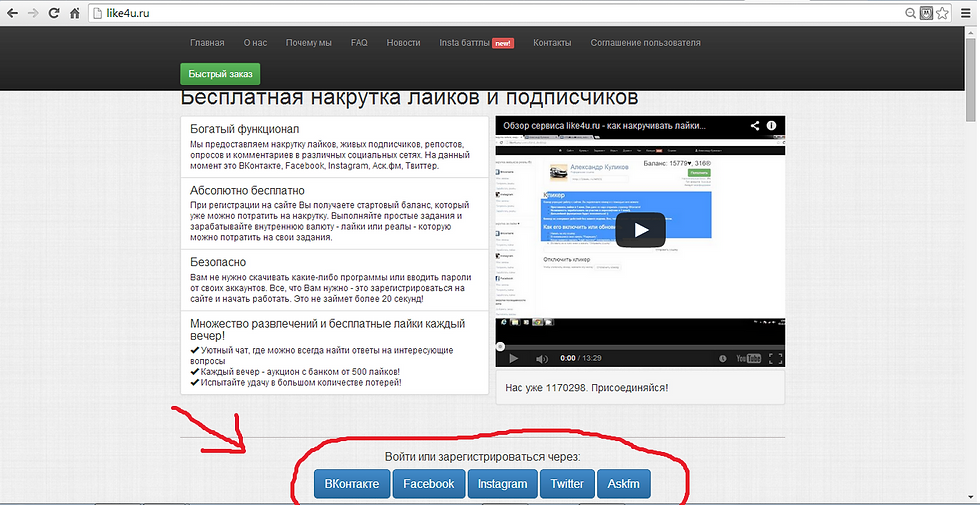Open the FAQ menu item

pos(359,42)
